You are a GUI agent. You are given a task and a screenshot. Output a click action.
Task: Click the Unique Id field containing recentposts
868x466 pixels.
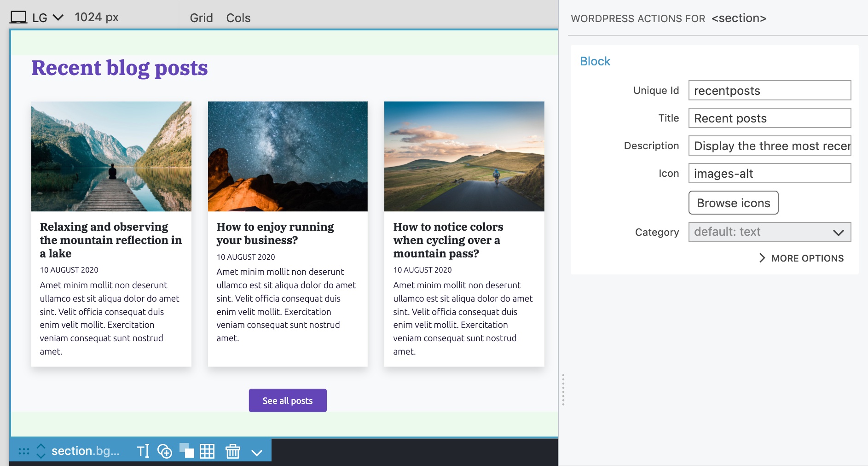(x=770, y=90)
